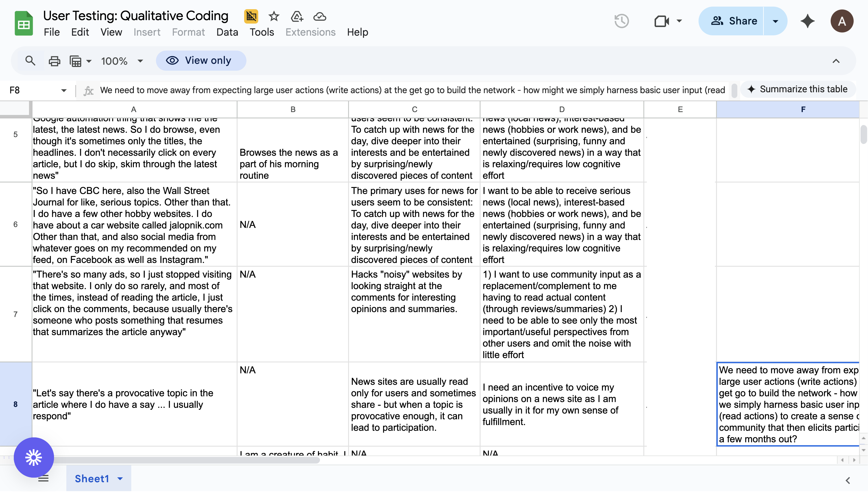Click the Google Sheets home icon

[24, 24]
